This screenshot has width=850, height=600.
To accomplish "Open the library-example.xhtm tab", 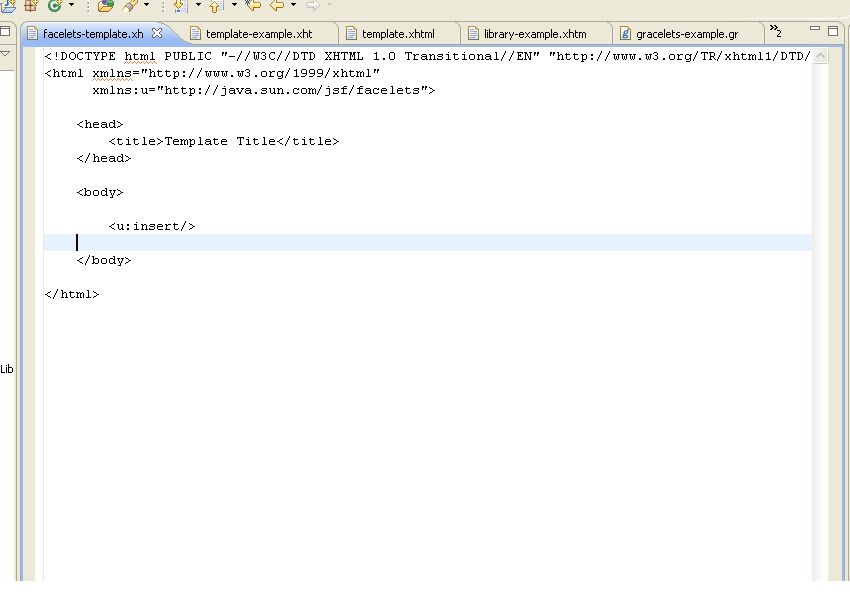I will point(534,34).
